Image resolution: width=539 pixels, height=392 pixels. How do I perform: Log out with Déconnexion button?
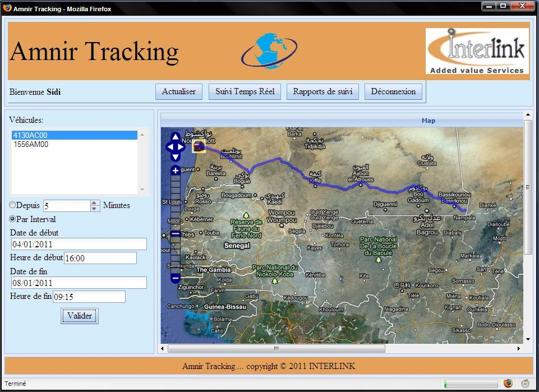(393, 92)
